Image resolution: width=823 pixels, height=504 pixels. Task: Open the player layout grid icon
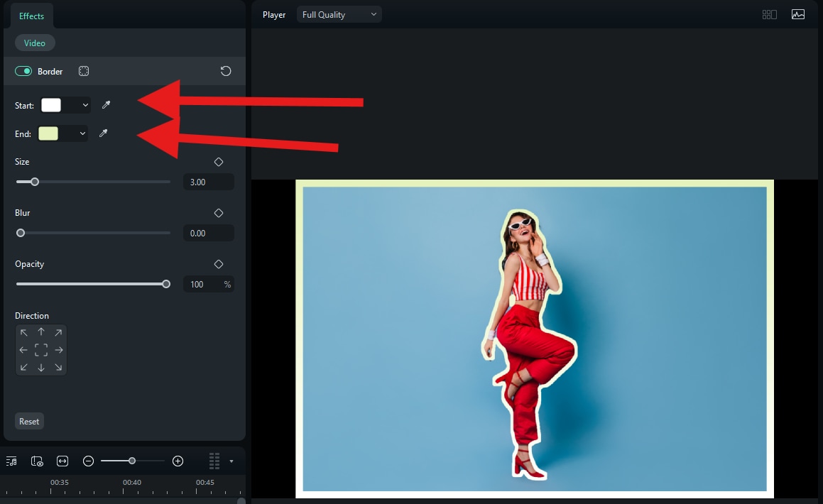click(770, 15)
